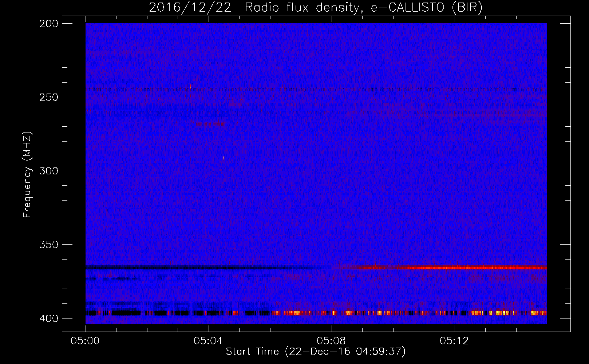
Task: Click the 05:08 time tick label
Action: tap(331, 341)
